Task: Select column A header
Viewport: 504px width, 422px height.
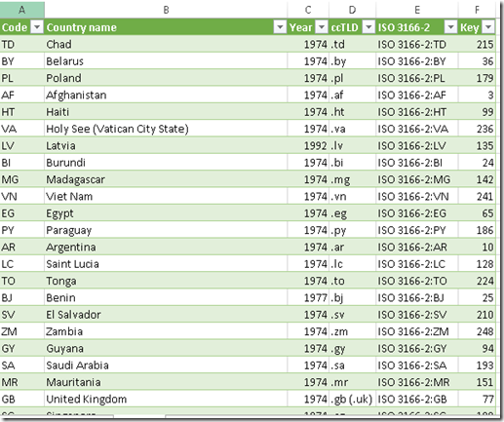Action: coord(22,10)
